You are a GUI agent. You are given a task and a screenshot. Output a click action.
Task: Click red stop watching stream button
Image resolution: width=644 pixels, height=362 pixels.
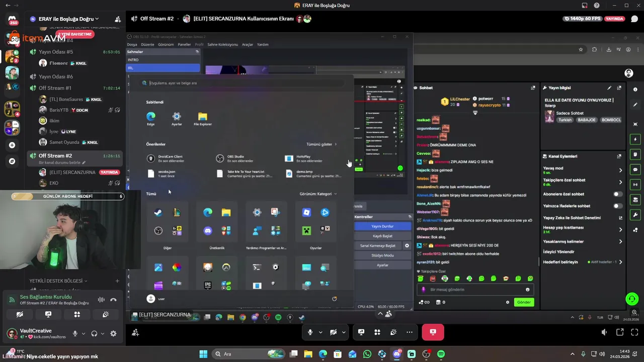tap(433, 332)
